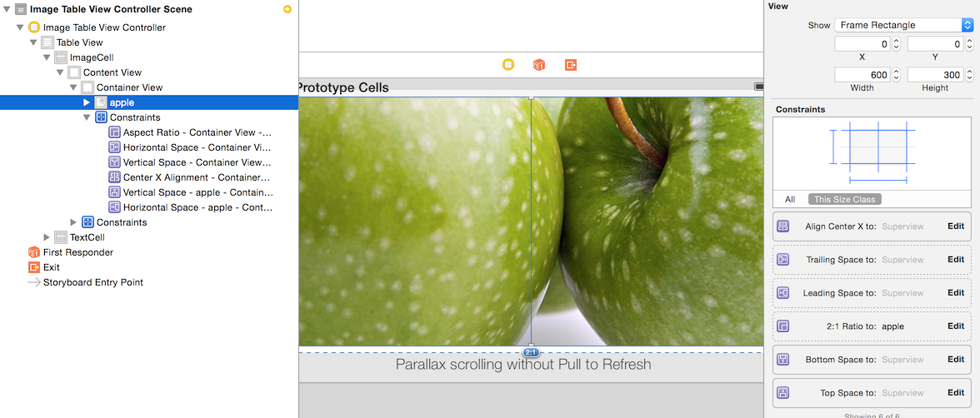Image resolution: width=980 pixels, height=418 pixels.
Task: Click the view controller icon in scene dock
Action: (x=508, y=65)
